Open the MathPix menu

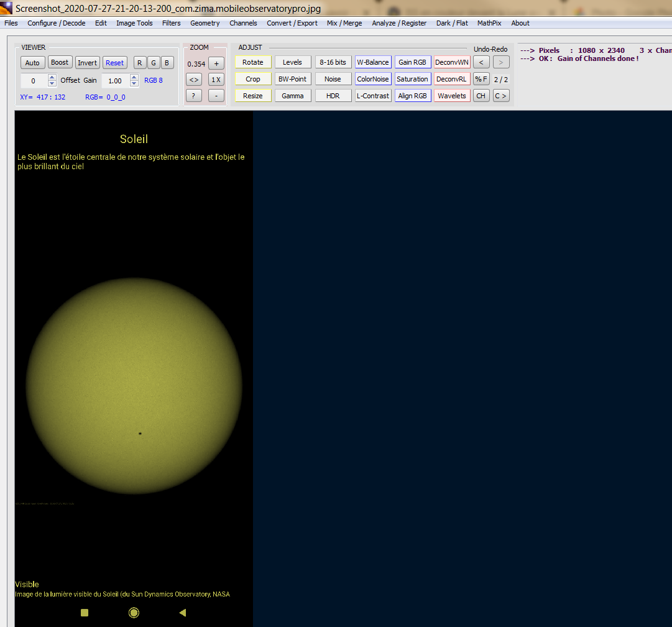[x=489, y=23]
